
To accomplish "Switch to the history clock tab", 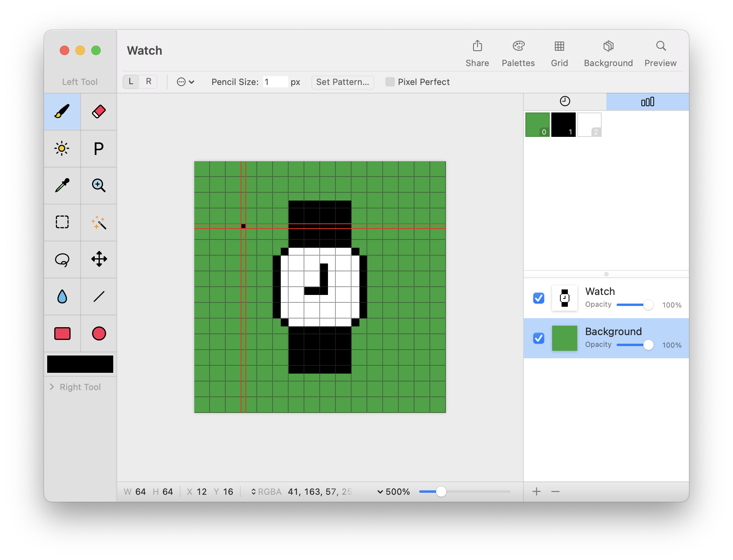I will tap(565, 101).
